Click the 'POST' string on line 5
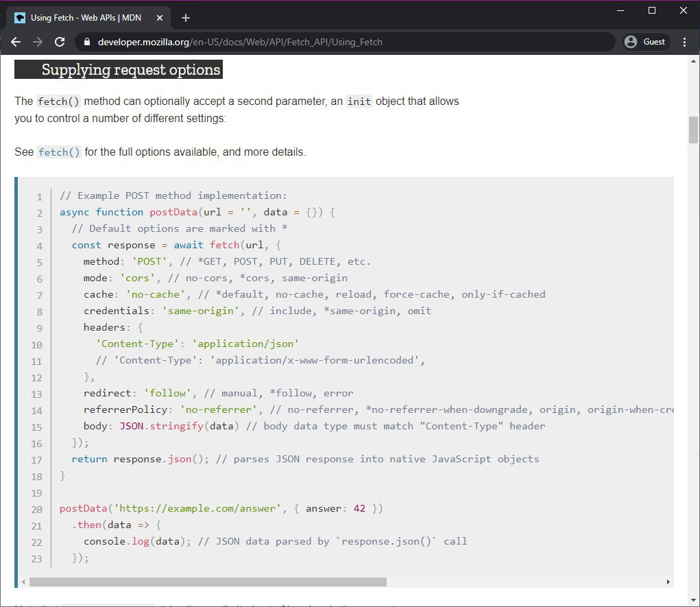This screenshot has height=607, width=700. pyautogui.click(x=149, y=261)
